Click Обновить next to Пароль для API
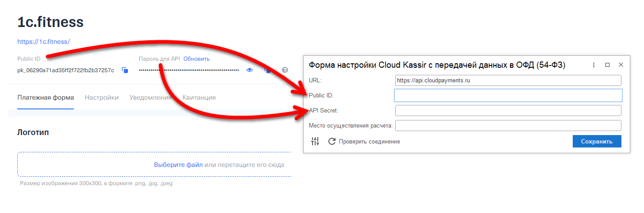Screen dimensions: 644x213 [x=197, y=59]
